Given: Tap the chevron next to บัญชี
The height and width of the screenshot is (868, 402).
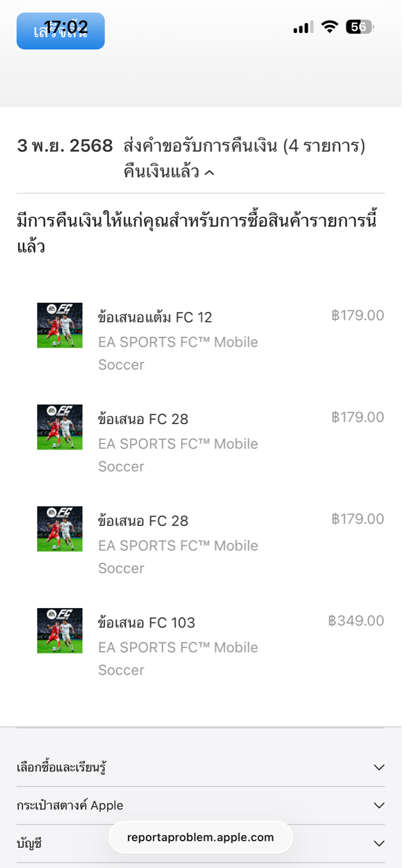Looking at the screenshot, I should tap(379, 844).
